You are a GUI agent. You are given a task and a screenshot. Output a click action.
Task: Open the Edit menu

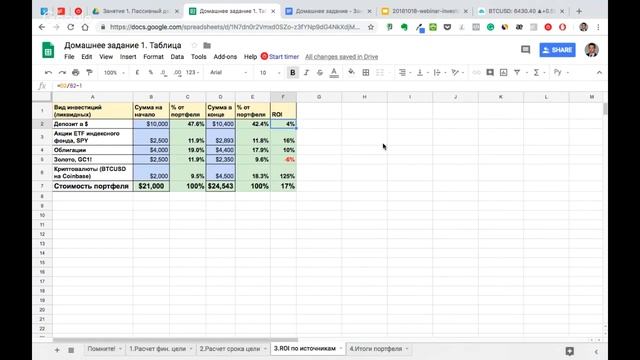(x=87, y=57)
